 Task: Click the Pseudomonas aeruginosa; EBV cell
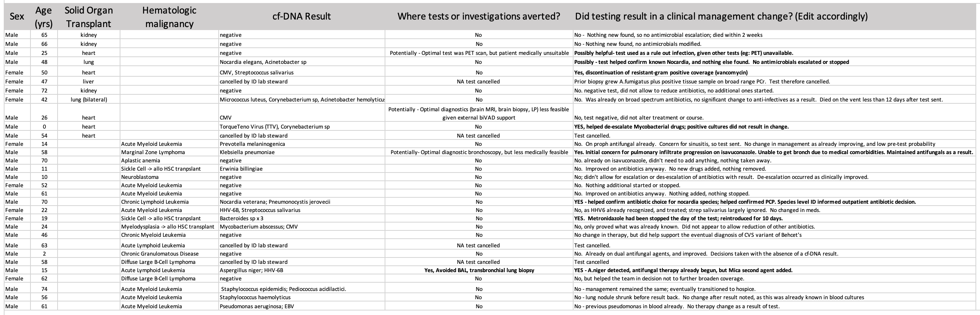256,306
